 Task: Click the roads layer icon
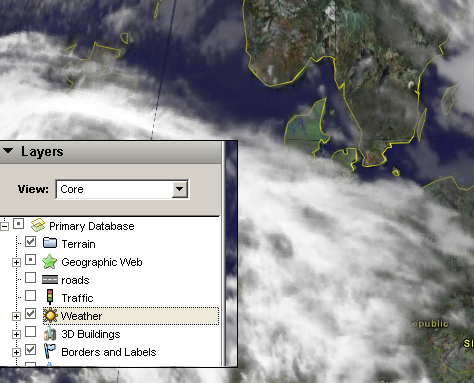50,279
